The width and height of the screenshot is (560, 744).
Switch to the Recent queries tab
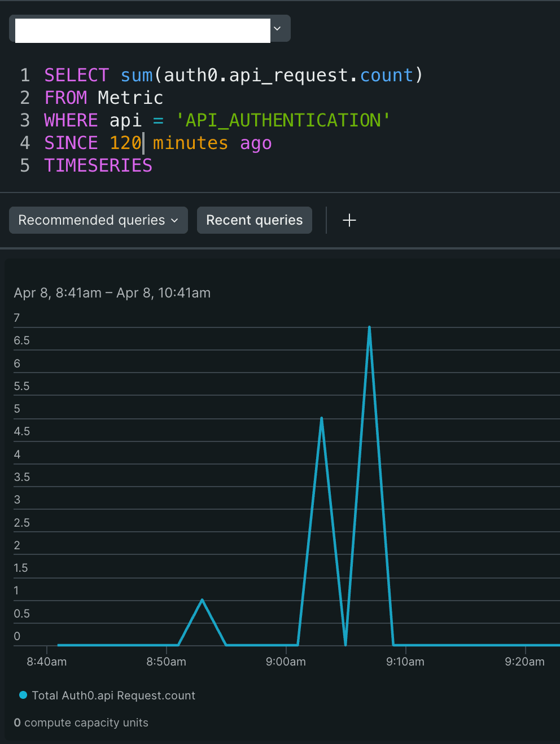pos(254,220)
